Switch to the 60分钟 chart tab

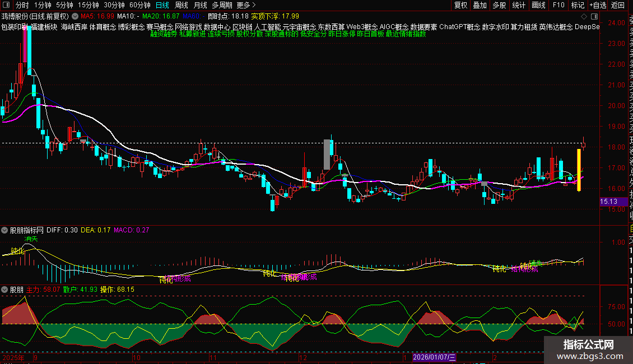click(x=139, y=5)
